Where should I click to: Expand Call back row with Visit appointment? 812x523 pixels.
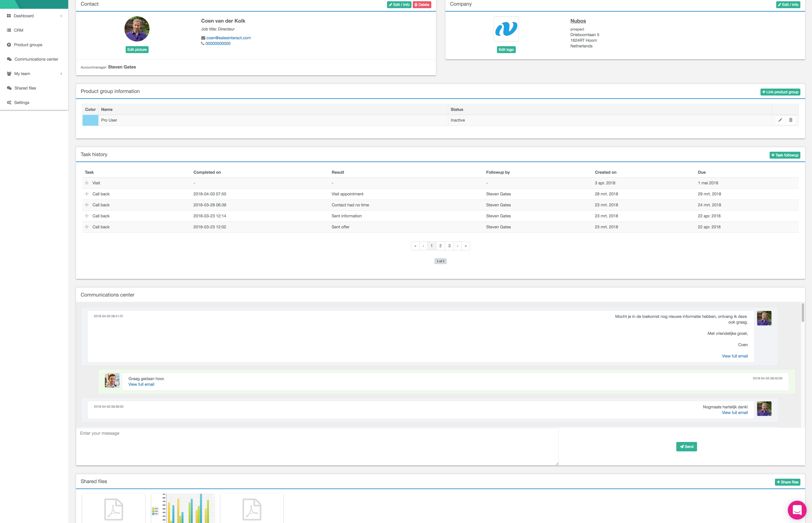pos(87,194)
